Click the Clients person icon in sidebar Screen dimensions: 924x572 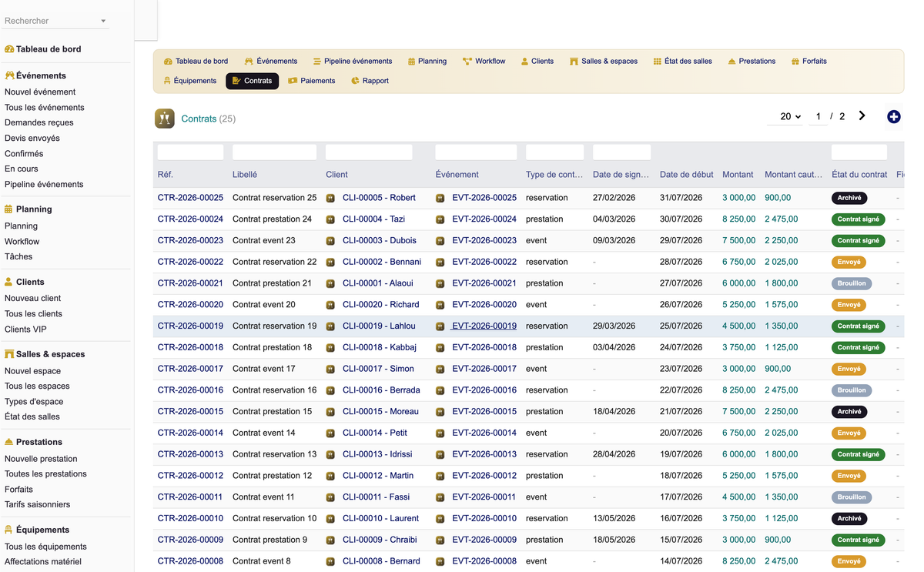[8, 282]
